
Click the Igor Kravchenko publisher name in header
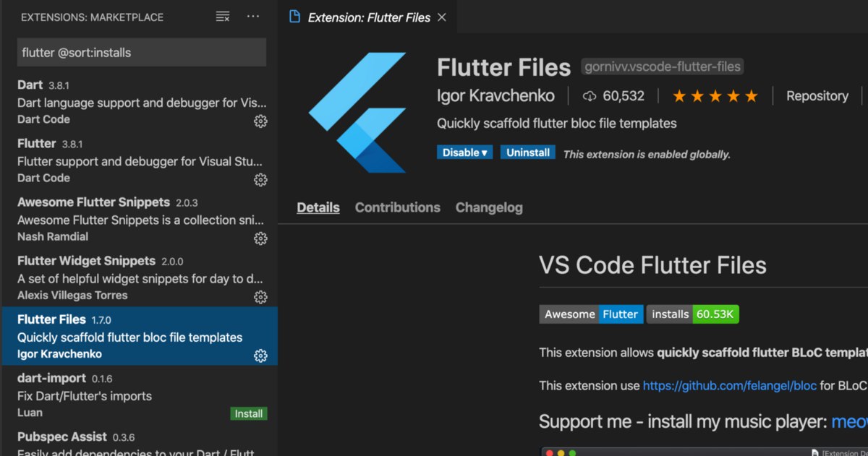coord(496,96)
